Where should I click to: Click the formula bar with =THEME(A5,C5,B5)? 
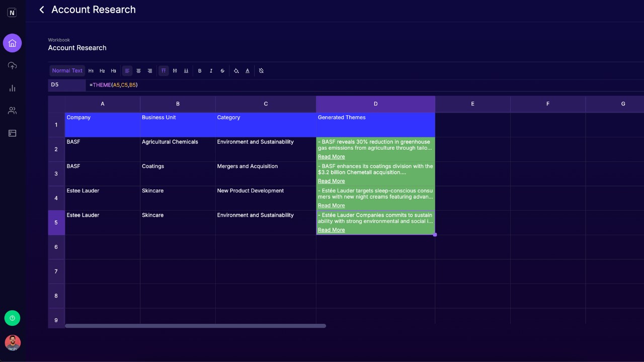click(x=365, y=85)
